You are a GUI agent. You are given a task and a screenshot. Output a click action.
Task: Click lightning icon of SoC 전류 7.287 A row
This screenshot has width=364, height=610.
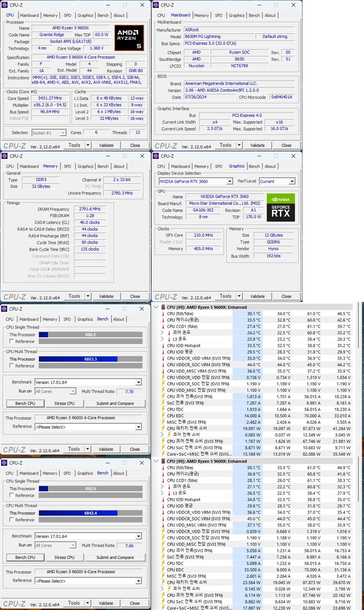tap(163, 403)
